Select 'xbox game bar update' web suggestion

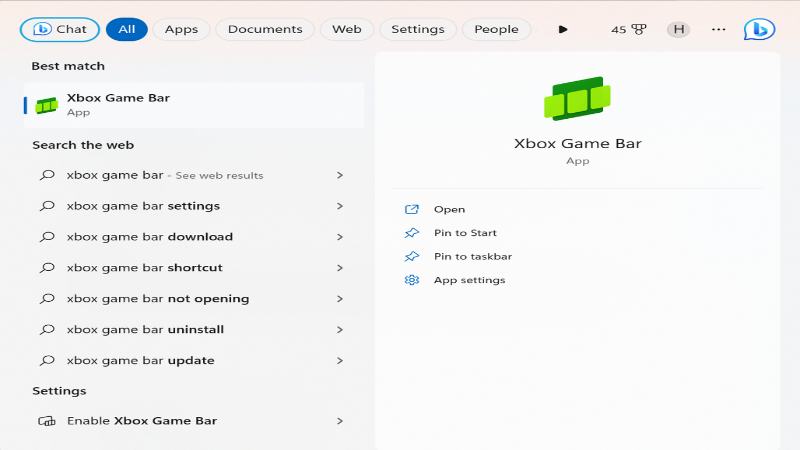pos(194,360)
